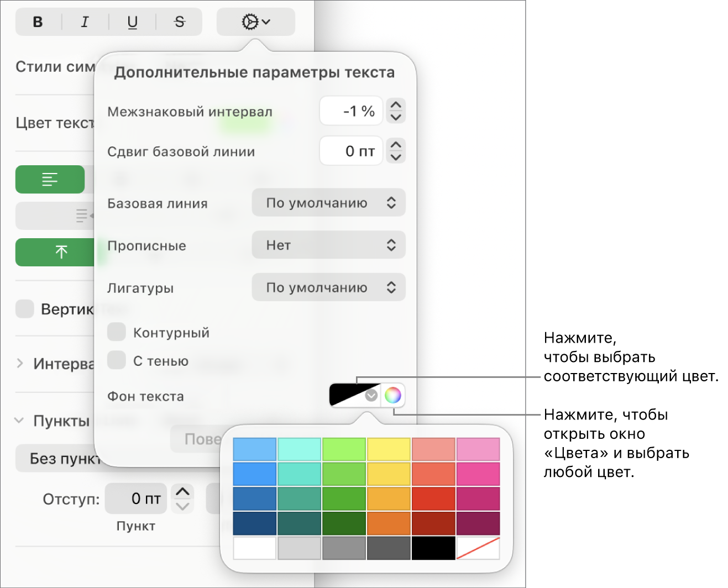Open the Прописные dropdown set to Нет
Viewport: 728px width, 588px height.
tap(329, 245)
